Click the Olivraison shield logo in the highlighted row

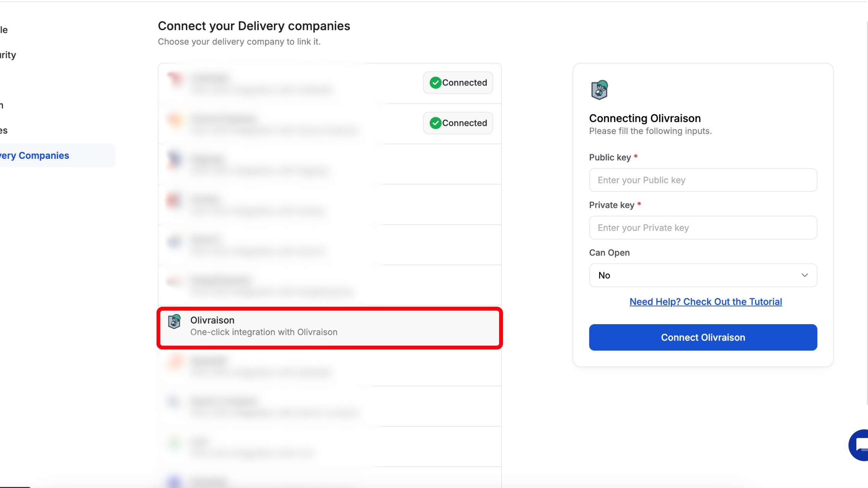tap(174, 322)
